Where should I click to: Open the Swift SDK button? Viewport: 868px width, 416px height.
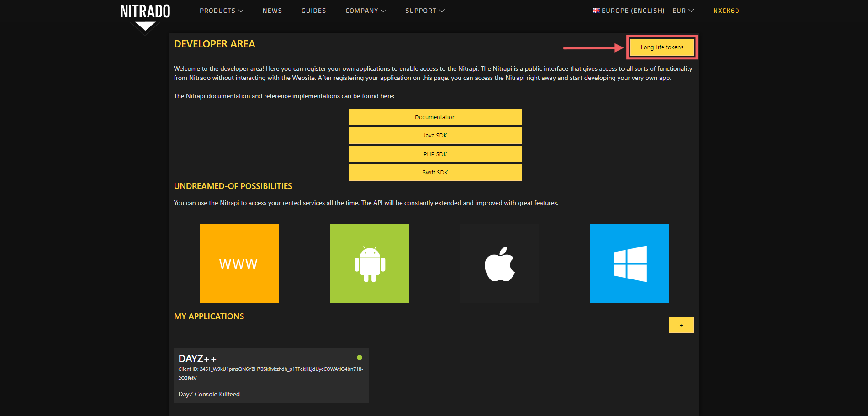[x=435, y=172]
